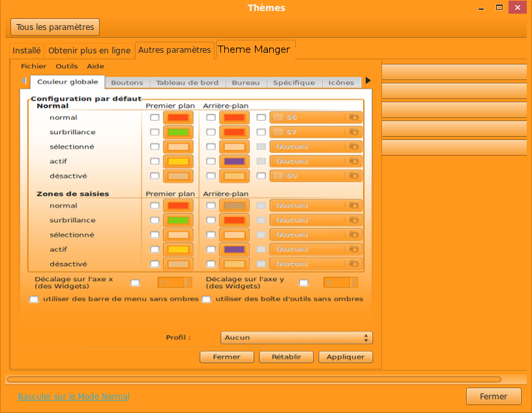The width and height of the screenshot is (532, 413).
Task: Click the Tous les paramètres button
Action: tap(55, 27)
